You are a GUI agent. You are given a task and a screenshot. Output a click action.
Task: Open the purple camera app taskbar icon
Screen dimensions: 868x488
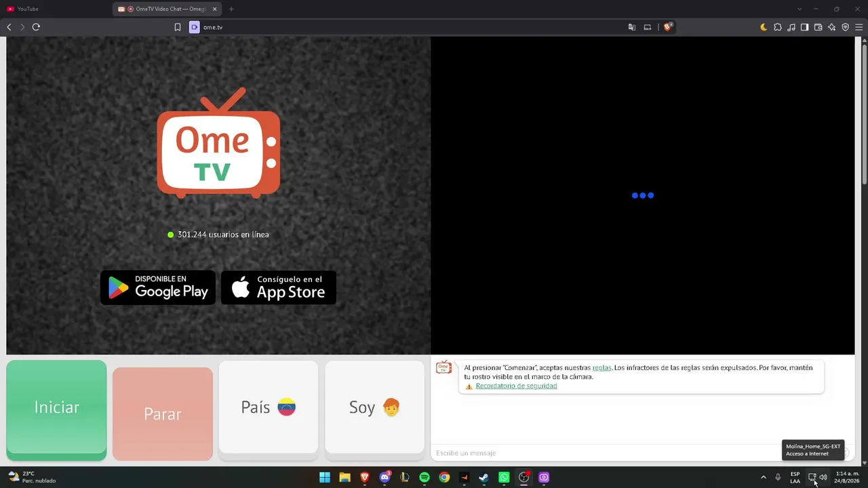(x=544, y=477)
